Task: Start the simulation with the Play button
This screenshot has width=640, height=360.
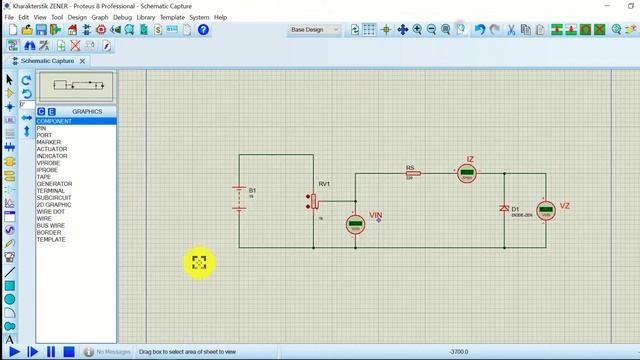Action: pos(14,351)
